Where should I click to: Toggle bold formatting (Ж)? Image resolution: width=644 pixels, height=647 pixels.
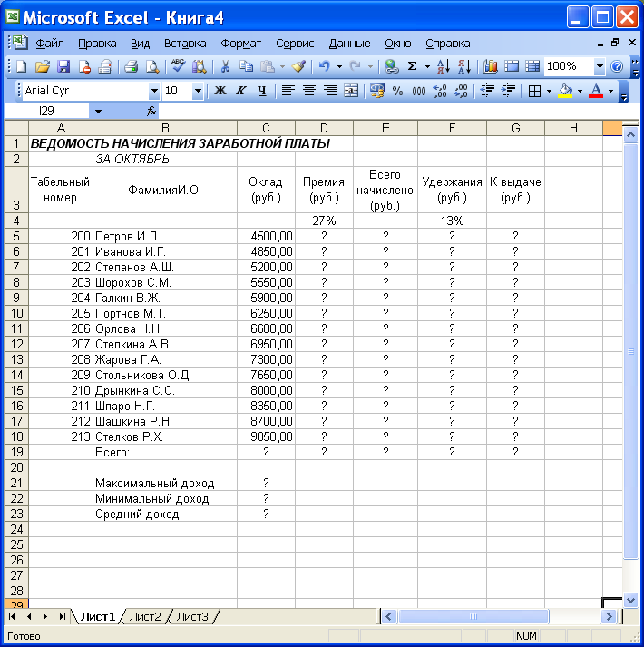click(x=220, y=91)
